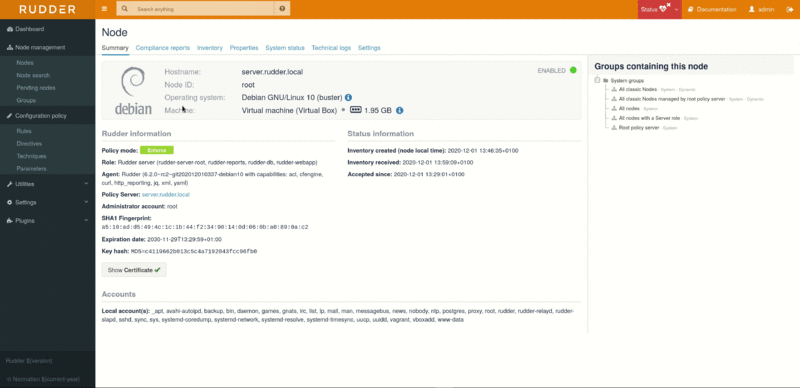Click the RAM memory chip icon
Screen dimensions: 800x388
click(355, 110)
